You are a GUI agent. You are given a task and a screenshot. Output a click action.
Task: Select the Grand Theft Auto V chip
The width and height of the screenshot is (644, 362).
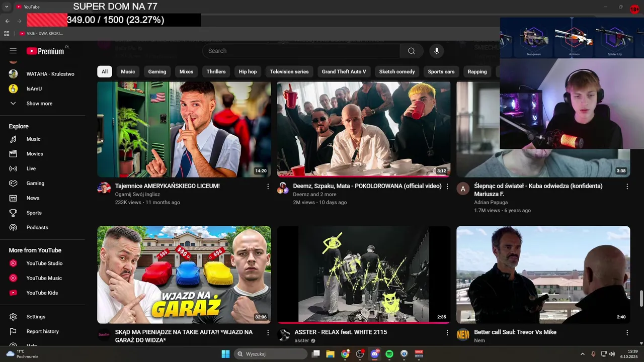(x=344, y=71)
